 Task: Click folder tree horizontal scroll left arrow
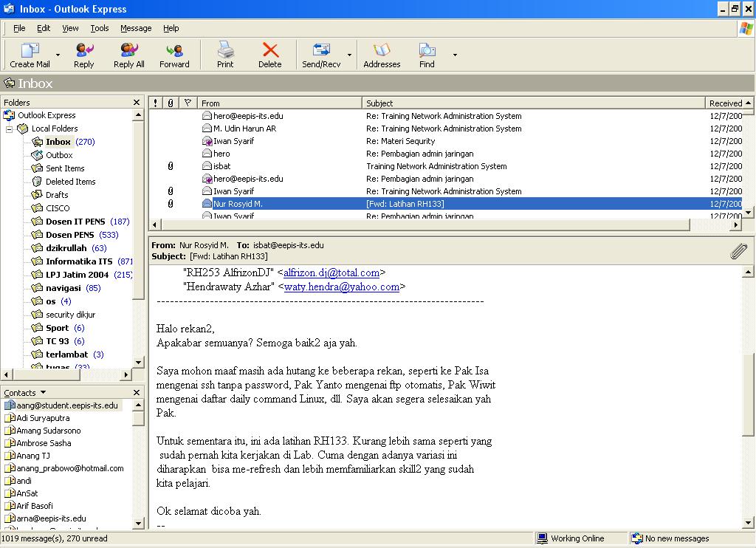tap(6, 374)
